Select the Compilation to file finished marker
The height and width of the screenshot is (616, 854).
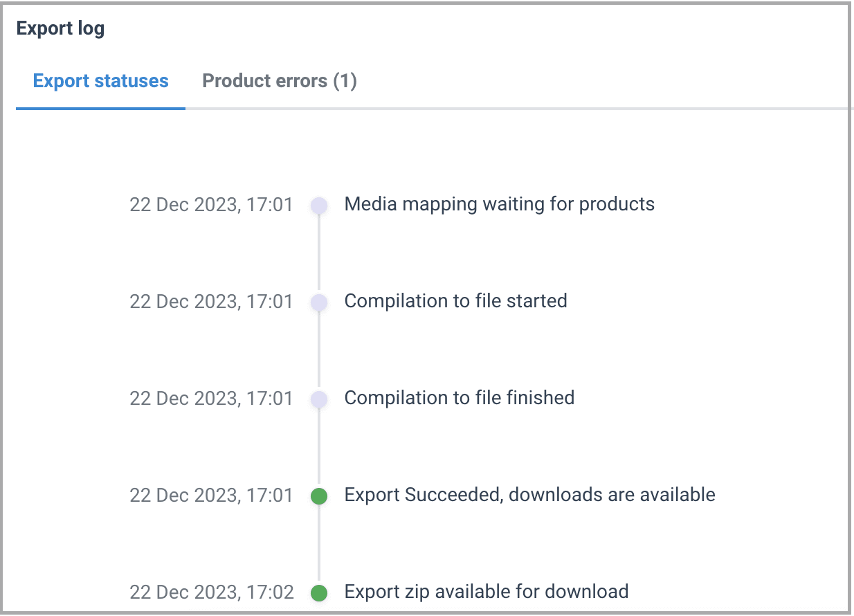click(x=319, y=399)
